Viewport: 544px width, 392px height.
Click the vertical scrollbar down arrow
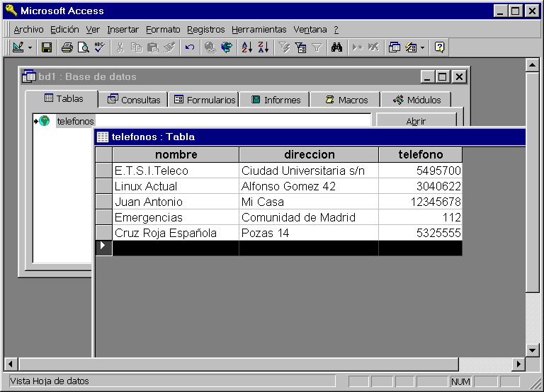click(533, 350)
